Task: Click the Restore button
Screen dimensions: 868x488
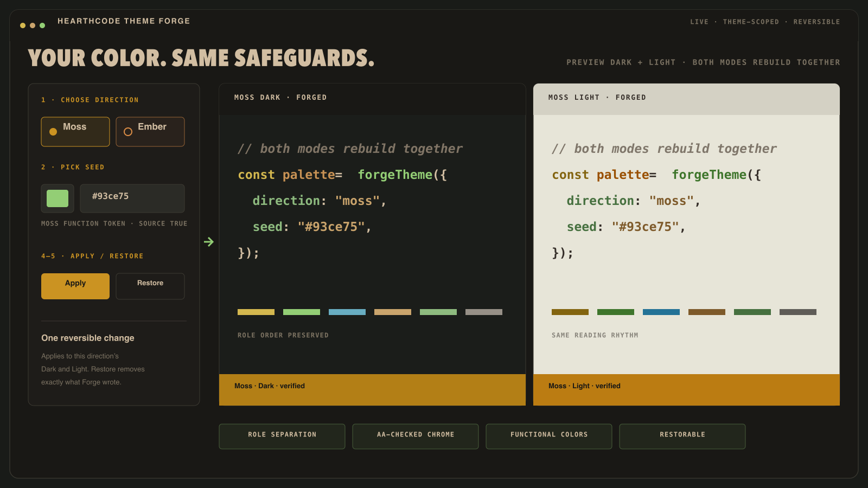Action: [150, 286]
